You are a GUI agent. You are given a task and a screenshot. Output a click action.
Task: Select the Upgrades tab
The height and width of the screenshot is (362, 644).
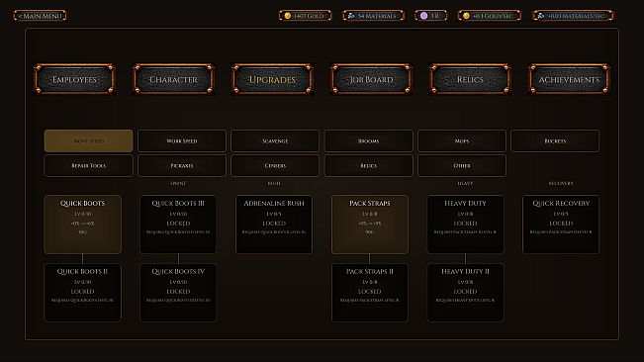272,79
